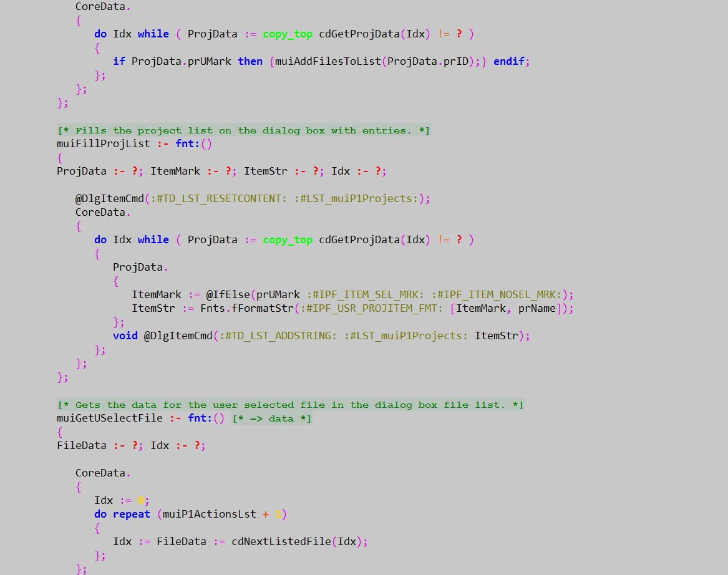Place cursor on the endif keyword
The width and height of the screenshot is (728, 575).
(x=508, y=61)
